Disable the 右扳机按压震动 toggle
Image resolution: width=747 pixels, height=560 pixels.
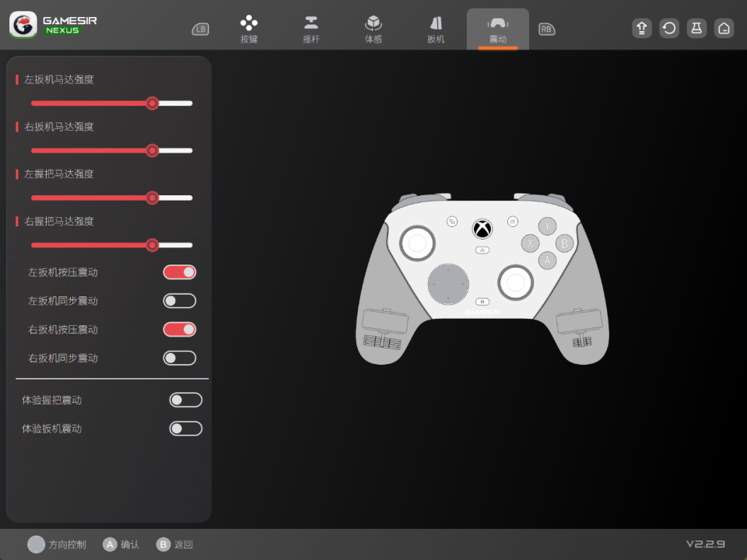click(180, 330)
